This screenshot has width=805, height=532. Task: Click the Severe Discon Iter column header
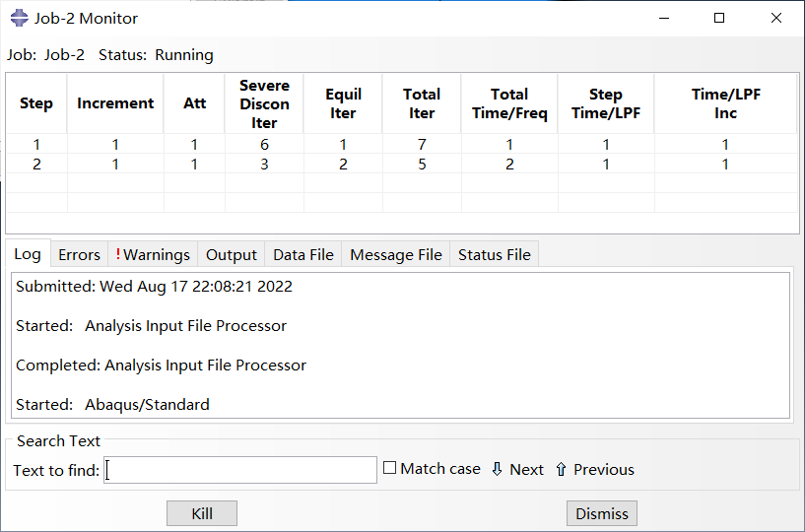click(264, 103)
